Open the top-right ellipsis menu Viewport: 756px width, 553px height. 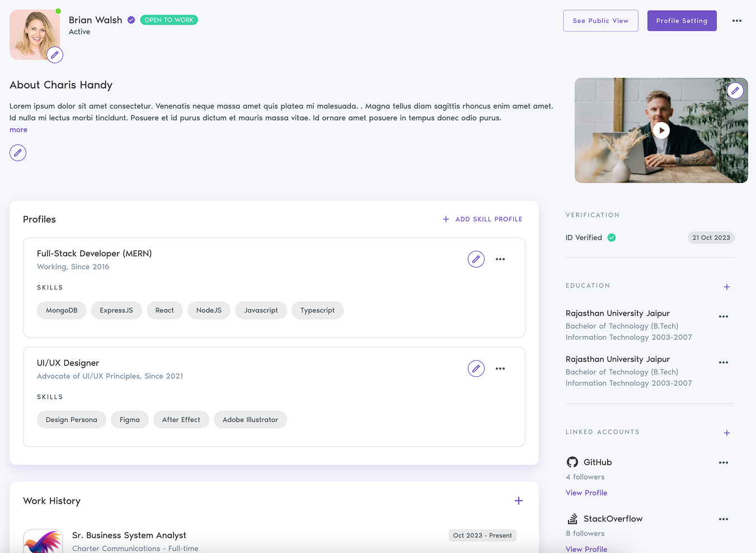(736, 20)
